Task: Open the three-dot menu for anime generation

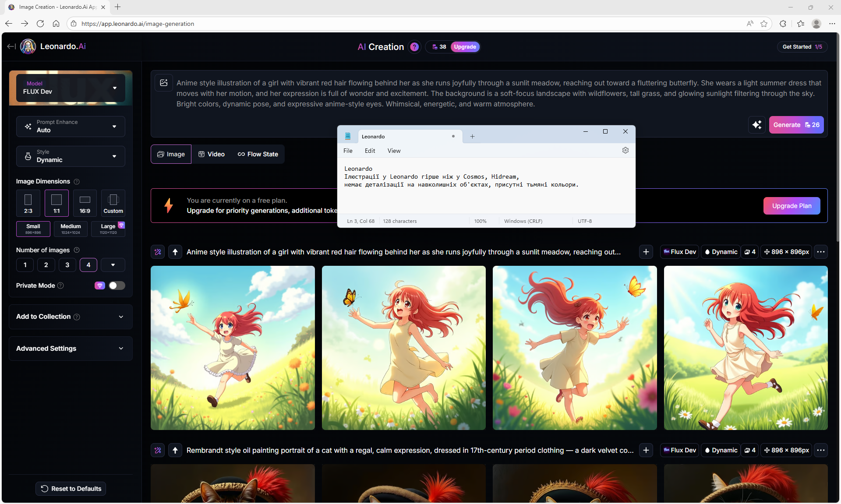Action: coord(820,252)
